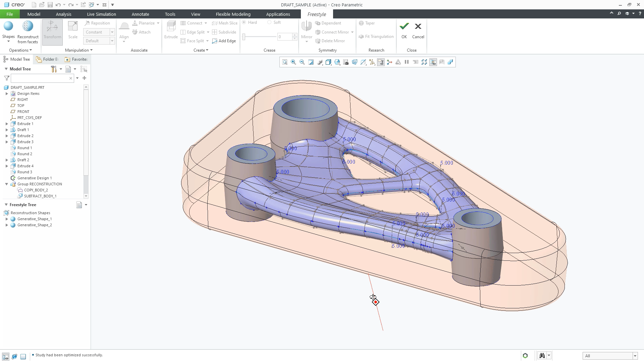Toggle control mesh display icon
644x362 pixels.
[x=424, y=62]
